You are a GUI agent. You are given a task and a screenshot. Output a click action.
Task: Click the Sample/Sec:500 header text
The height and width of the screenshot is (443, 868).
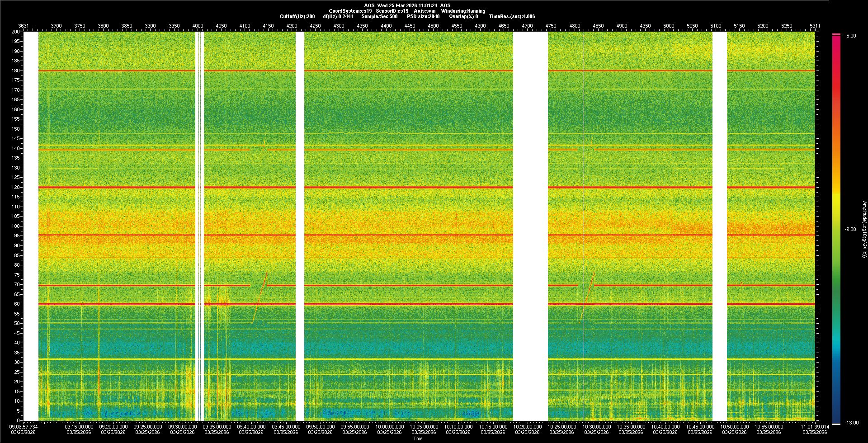coord(379,16)
